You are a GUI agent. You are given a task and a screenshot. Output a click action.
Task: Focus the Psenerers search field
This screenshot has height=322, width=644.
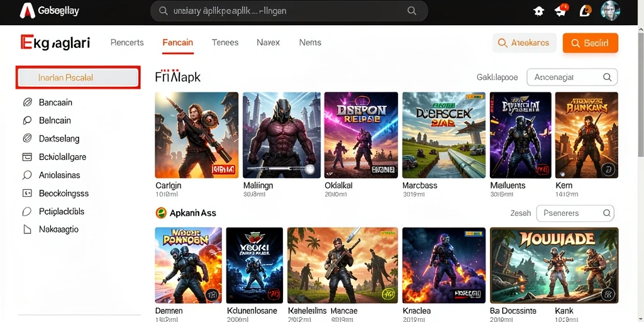coord(575,213)
